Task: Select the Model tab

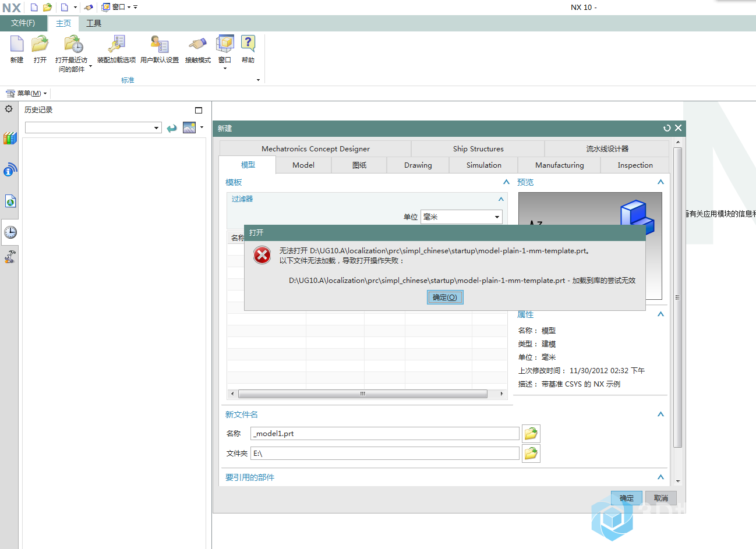Action: pyautogui.click(x=303, y=165)
